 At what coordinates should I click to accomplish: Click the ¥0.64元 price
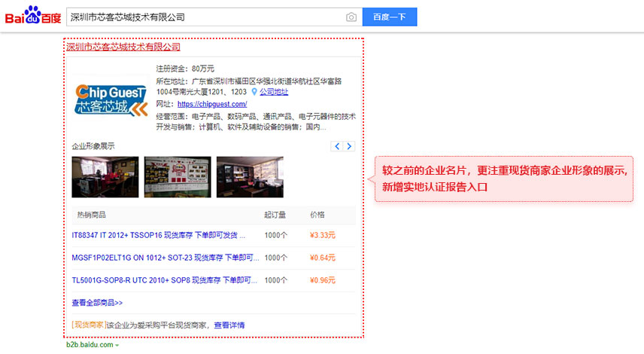(323, 258)
